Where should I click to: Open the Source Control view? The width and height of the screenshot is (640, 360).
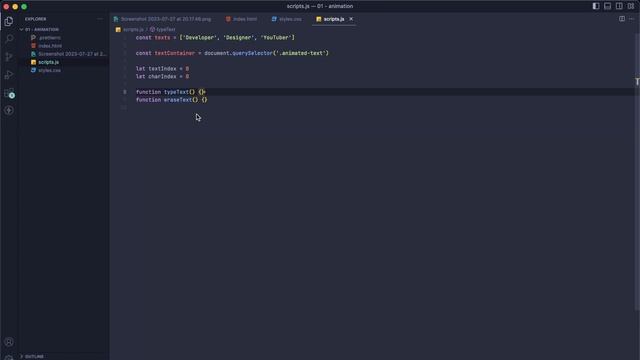9,57
